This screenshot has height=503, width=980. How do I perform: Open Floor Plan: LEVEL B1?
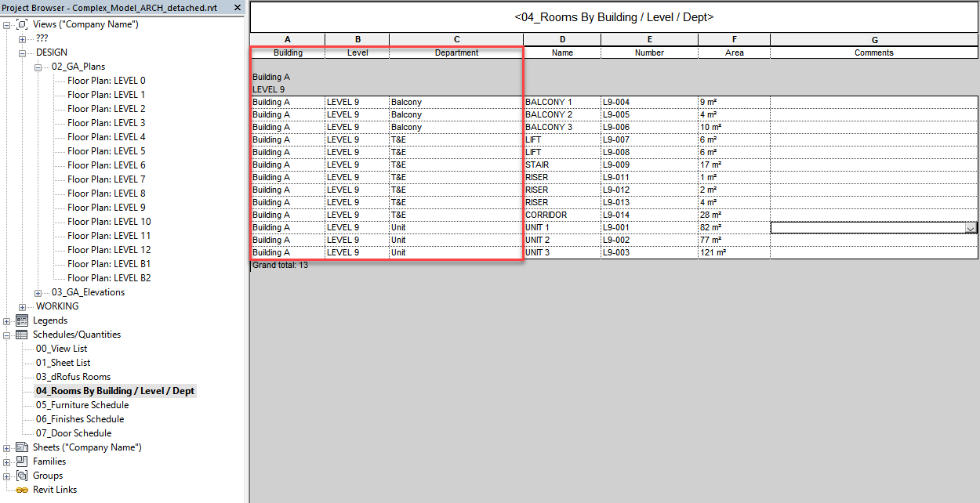coord(109,264)
